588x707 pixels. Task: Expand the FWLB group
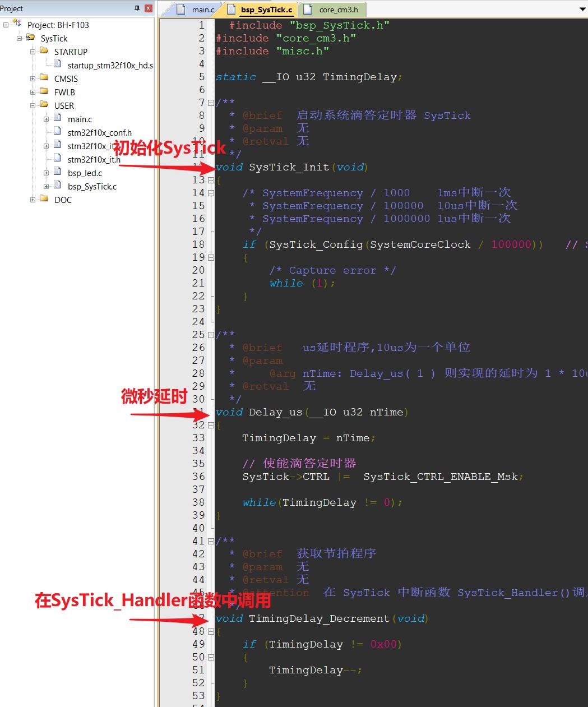click(33, 92)
